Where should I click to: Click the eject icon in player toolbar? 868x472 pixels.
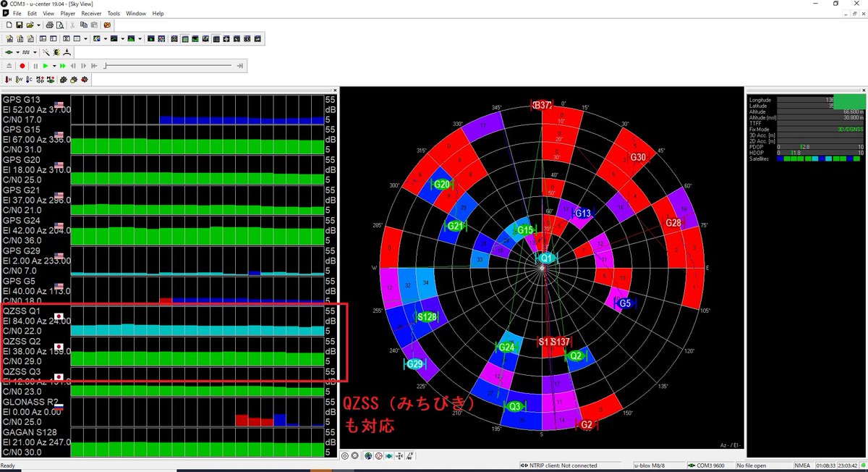pyautogui.click(x=9, y=66)
